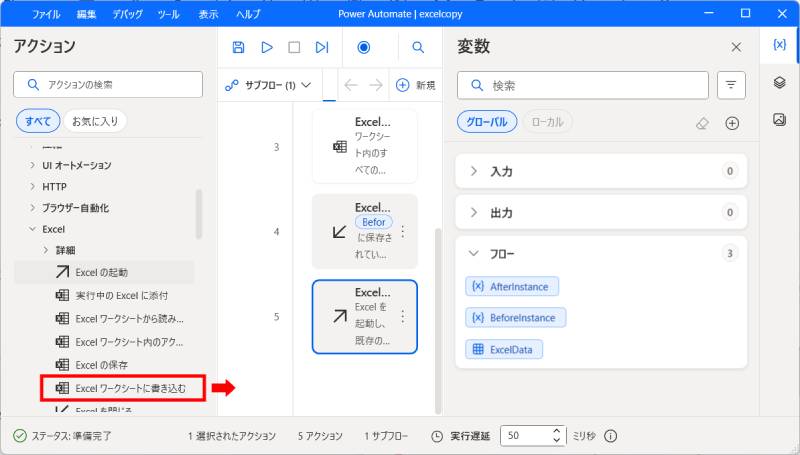Open the variables pane {x} sidebar icon
Viewport: 800px width, 455px height.
click(x=779, y=45)
